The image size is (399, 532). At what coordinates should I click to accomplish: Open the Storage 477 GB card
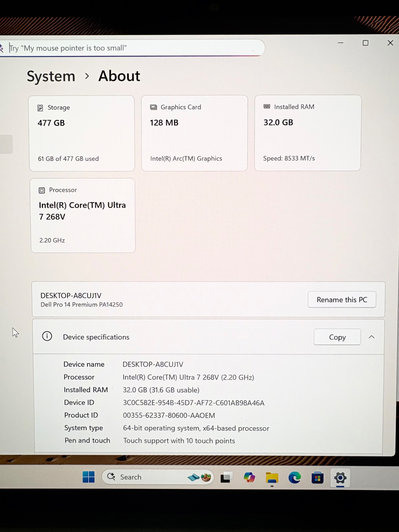(82, 133)
